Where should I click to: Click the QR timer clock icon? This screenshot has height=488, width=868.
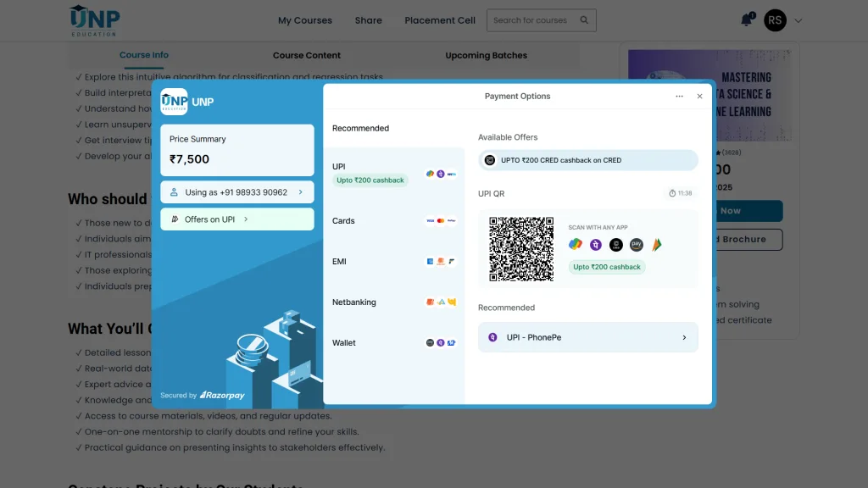(672, 193)
